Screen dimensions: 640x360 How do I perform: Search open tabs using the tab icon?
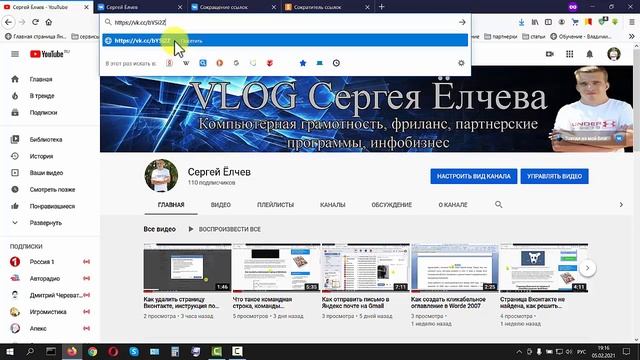(x=320, y=63)
